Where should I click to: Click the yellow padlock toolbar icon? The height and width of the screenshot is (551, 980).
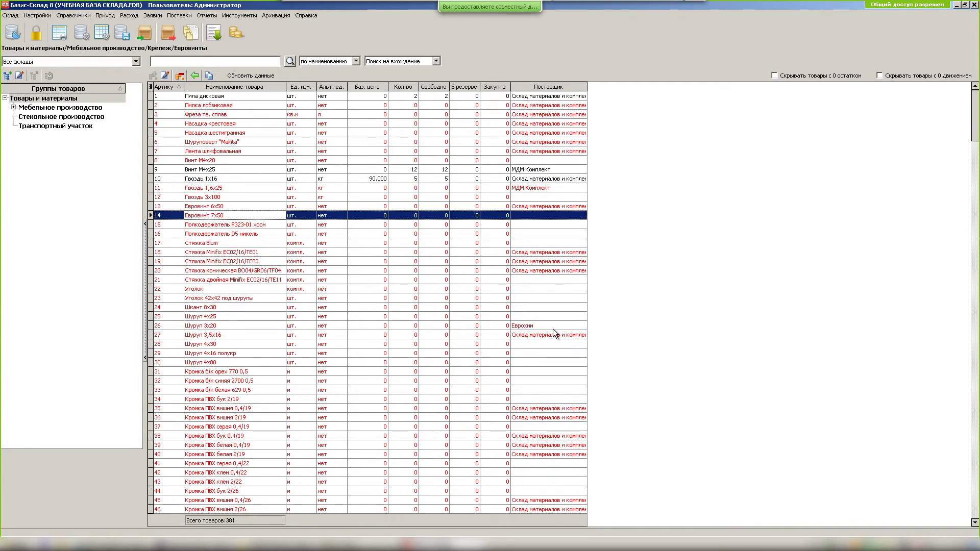tap(36, 33)
